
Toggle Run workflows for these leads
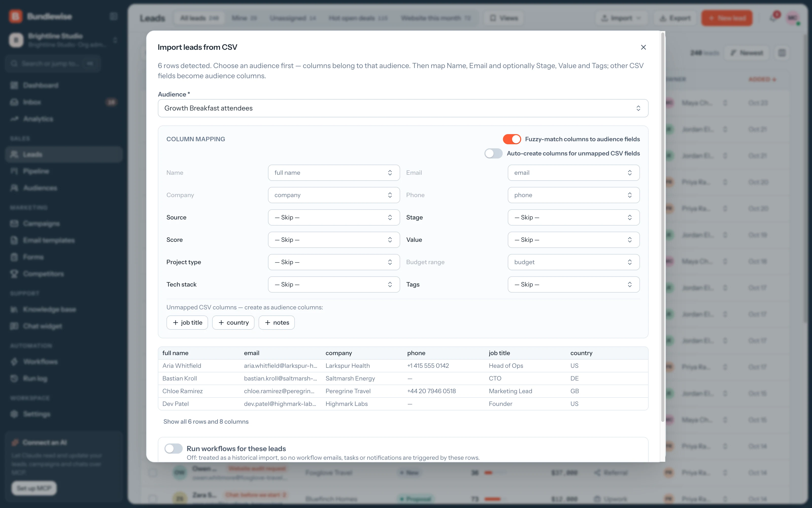pyautogui.click(x=174, y=449)
